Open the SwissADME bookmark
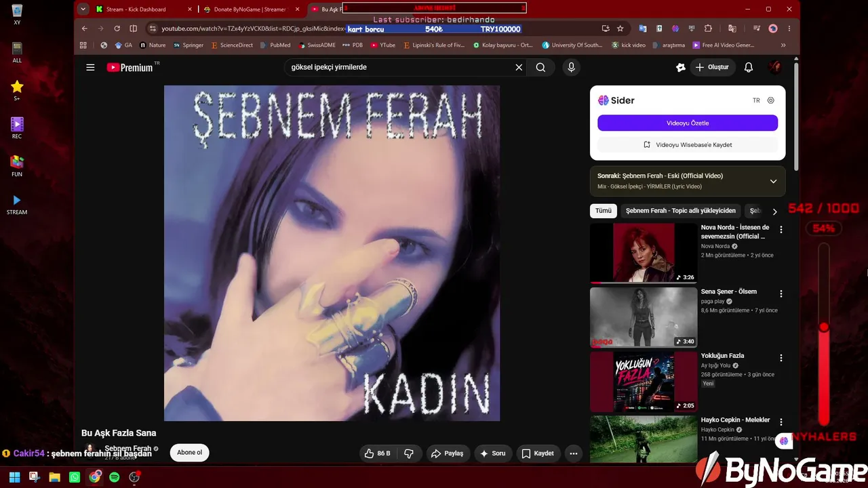This screenshot has height=488, width=868. (318, 45)
